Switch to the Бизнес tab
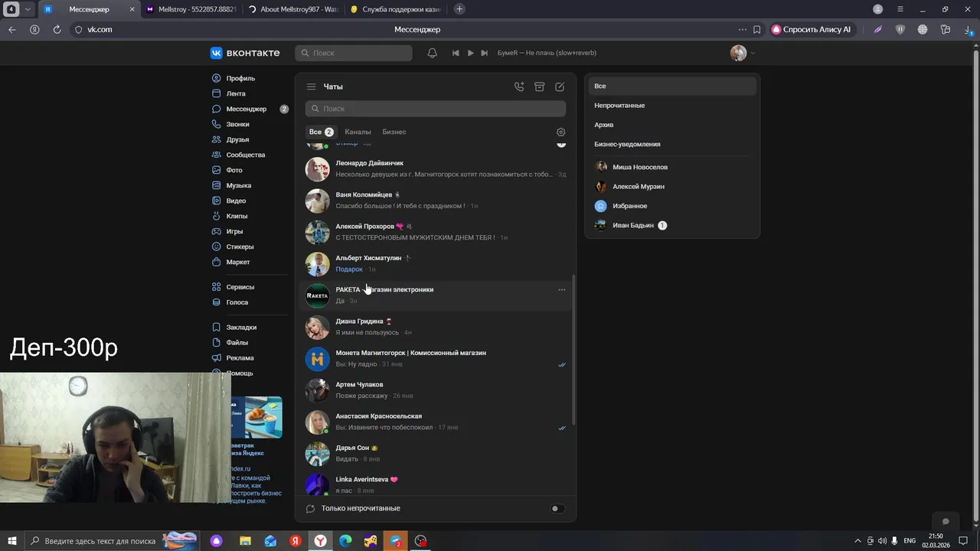The image size is (980, 551). 394,132
